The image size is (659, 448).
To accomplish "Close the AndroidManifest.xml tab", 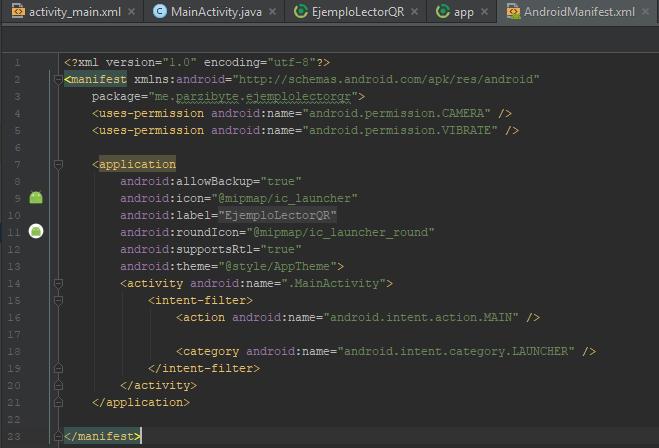I will 649,12.
